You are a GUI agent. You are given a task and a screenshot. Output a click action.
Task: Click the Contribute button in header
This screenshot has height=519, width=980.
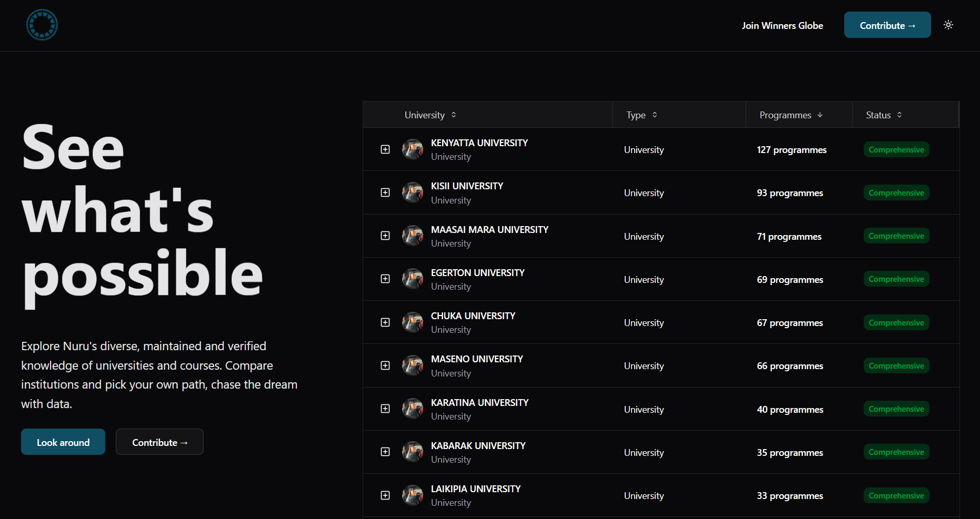tap(887, 25)
